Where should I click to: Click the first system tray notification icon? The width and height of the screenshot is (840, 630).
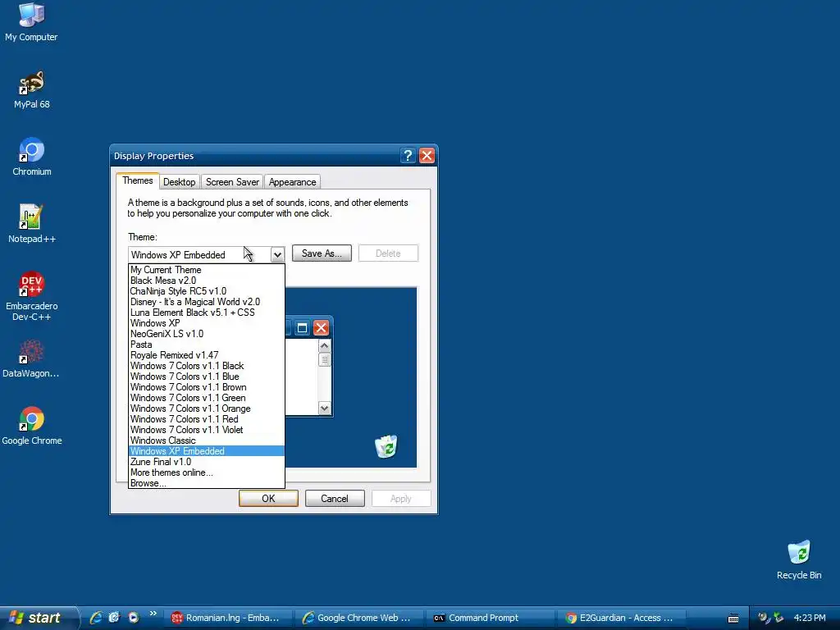(764, 618)
